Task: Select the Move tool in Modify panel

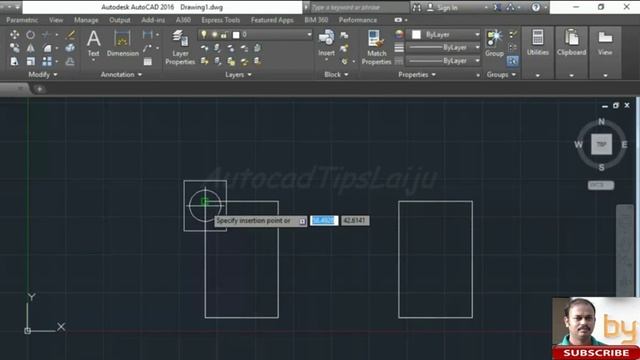Action: (14, 35)
